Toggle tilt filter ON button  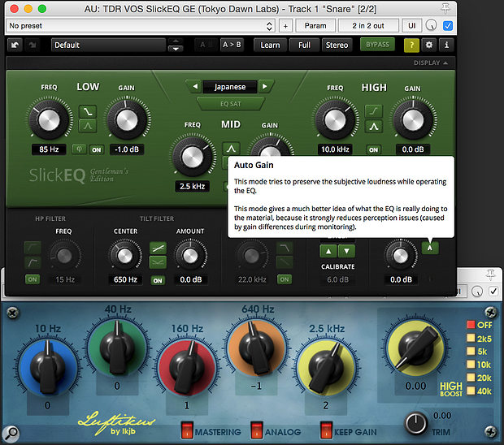click(x=158, y=281)
